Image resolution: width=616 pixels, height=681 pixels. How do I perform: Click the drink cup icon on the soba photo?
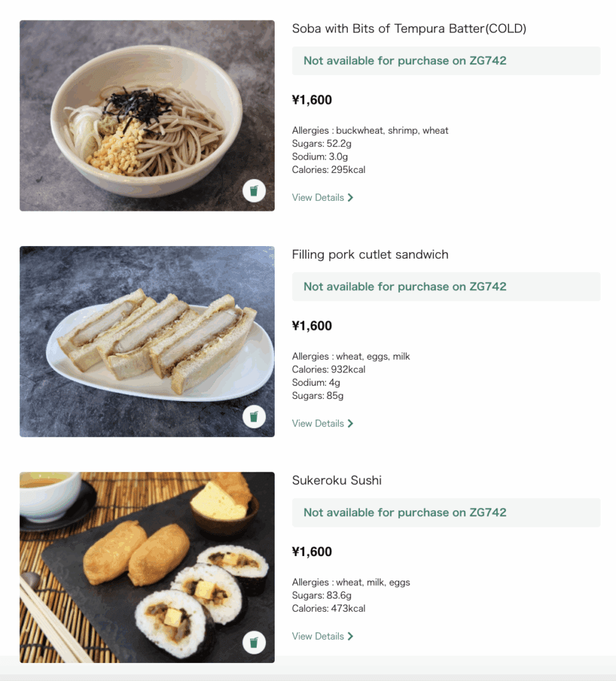tap(253, 192)
